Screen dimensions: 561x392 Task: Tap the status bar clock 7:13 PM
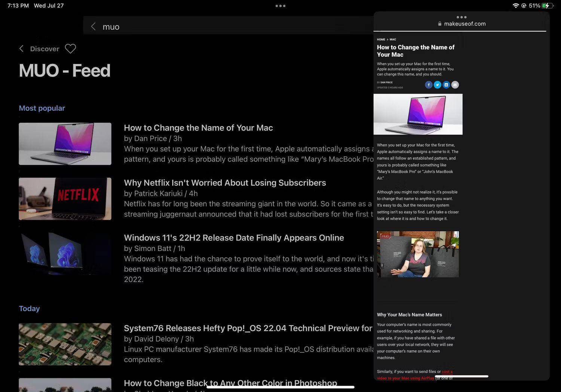click(x=18, y=6)
